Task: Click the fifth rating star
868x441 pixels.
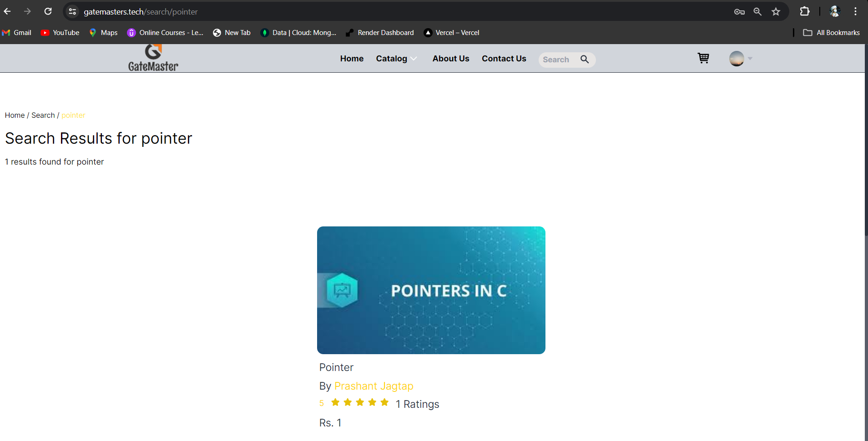Action: coord(384,402)
